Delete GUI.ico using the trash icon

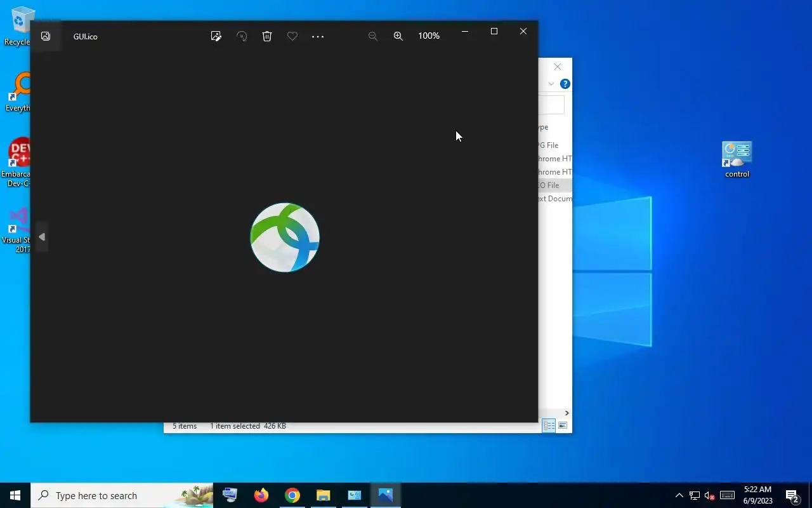(267, 36)
